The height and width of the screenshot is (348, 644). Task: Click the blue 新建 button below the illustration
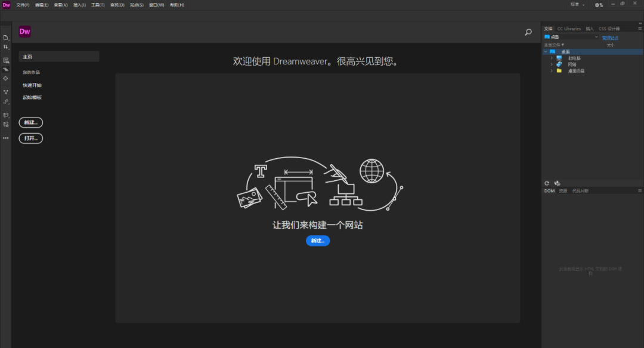tap(317, 241)
